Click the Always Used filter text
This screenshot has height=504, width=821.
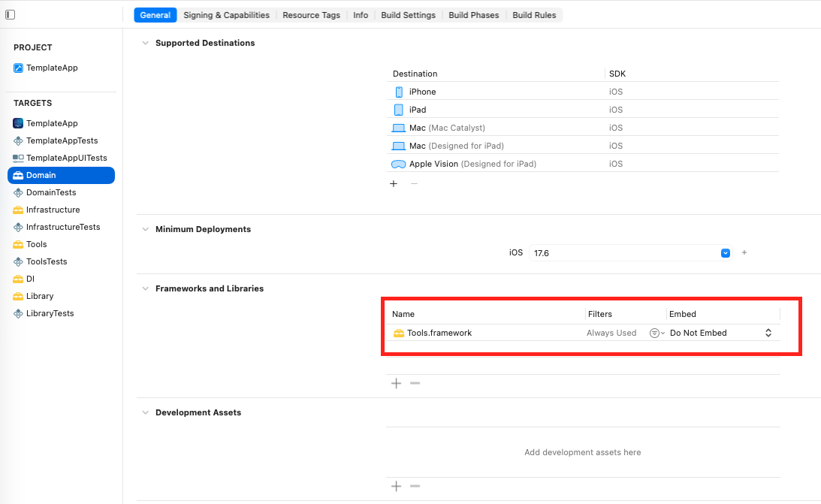point(611,333)
